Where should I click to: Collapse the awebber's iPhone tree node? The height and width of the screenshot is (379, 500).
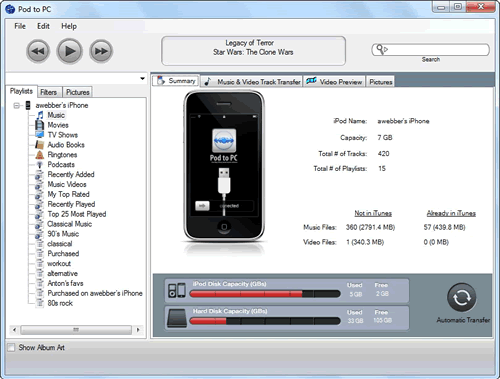coord(16,106)
